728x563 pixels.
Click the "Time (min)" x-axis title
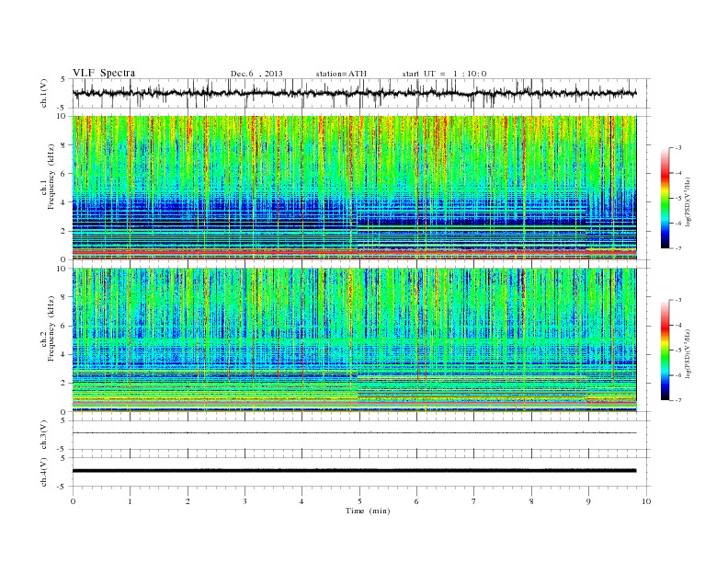[368, 511]
